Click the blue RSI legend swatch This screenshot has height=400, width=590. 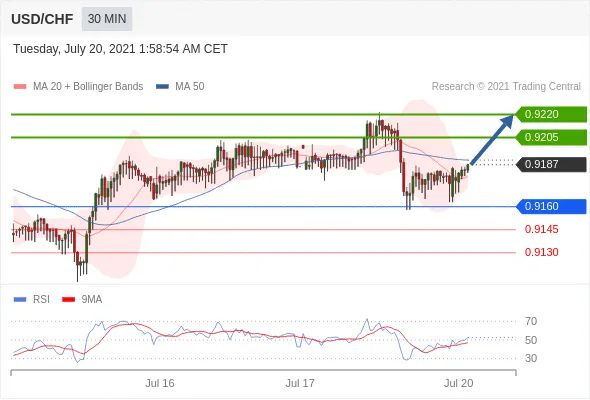click(x=20, y=300)
